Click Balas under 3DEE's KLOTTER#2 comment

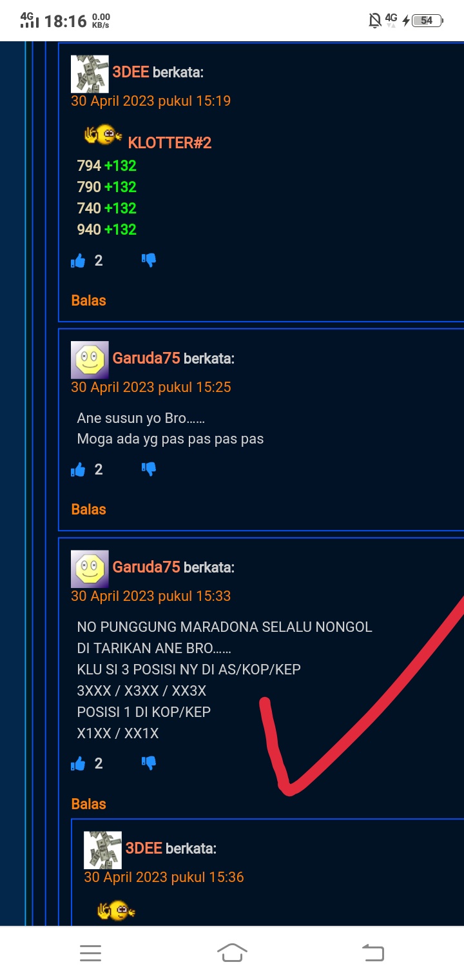coord(89,300)
